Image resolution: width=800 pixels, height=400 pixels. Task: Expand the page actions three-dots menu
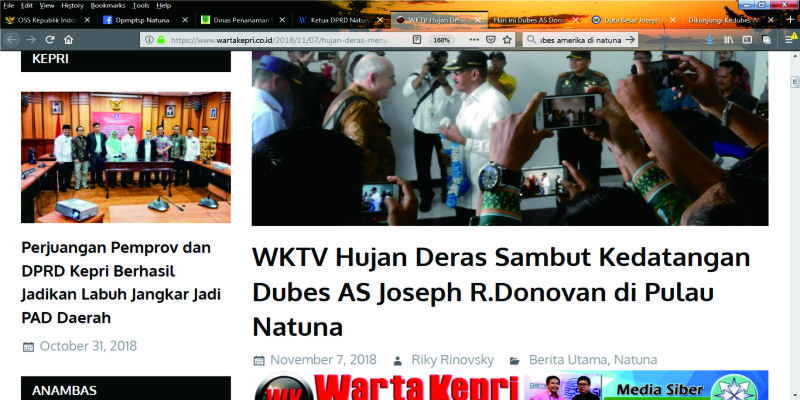coord(474,40)
